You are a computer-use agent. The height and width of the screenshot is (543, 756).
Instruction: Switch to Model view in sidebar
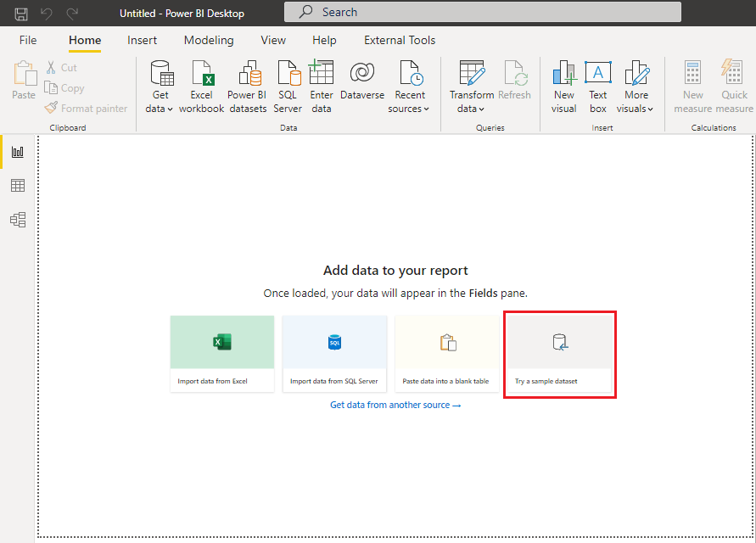[18, 220]
